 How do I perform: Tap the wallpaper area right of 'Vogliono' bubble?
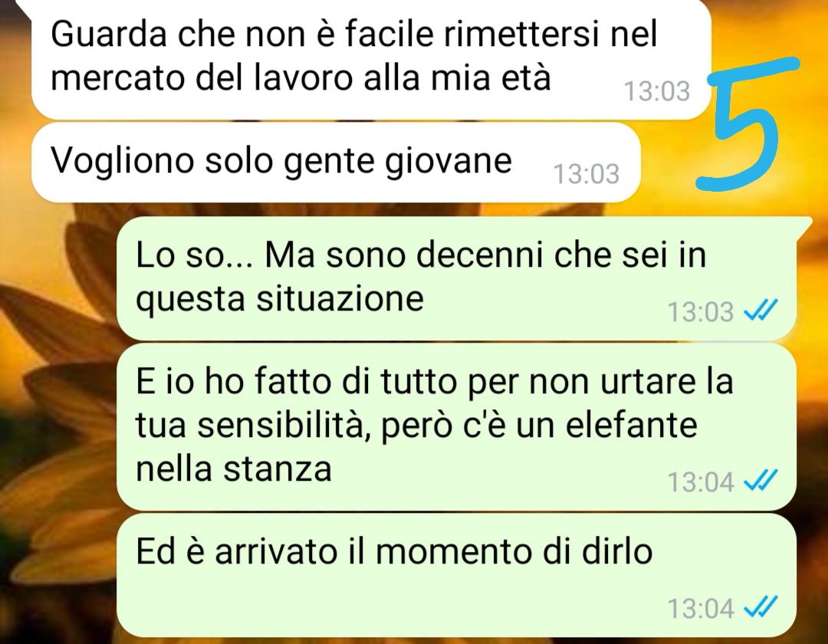tap(668, 163)
